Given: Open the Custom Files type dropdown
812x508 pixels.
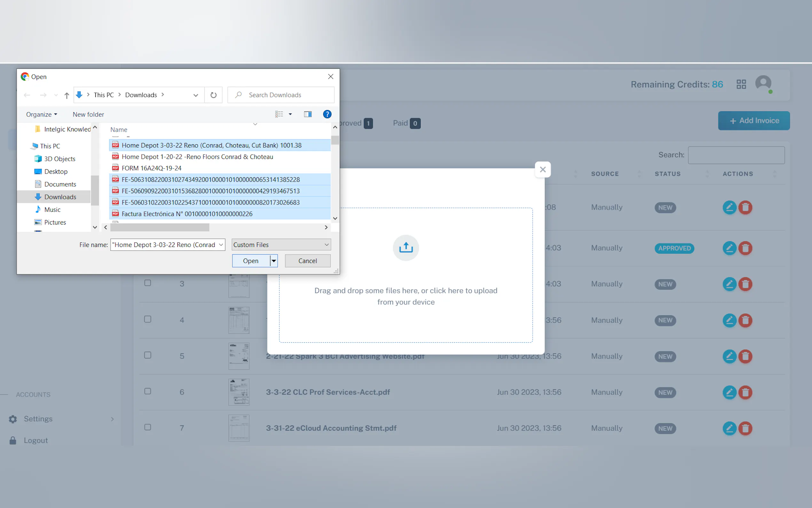Looking at the screenshot, I should click(x=281, y=245).
